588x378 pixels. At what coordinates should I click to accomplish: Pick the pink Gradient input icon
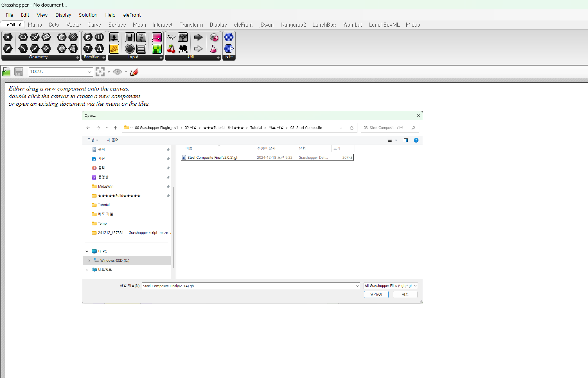click(x=157, y=37)
